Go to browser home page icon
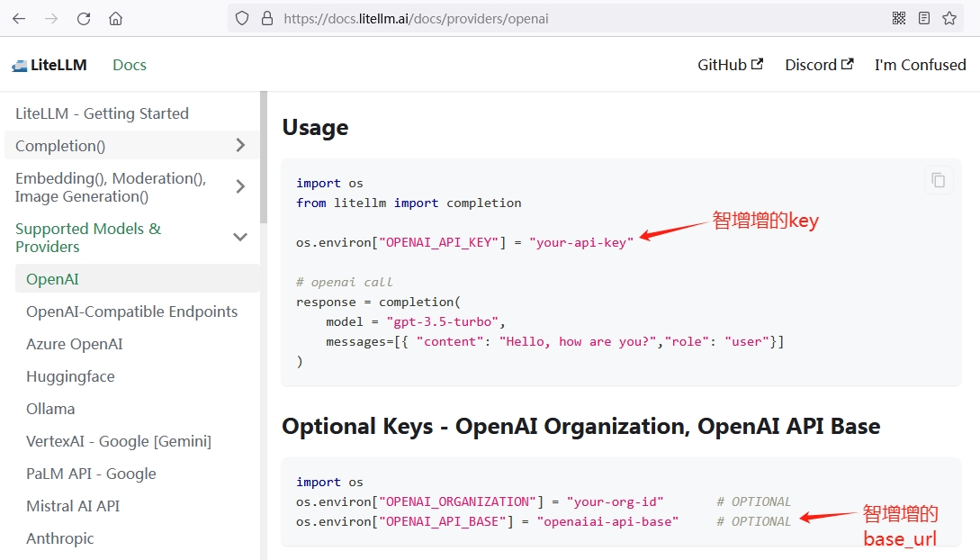The image size is (980, 560). tap(115, 18)
